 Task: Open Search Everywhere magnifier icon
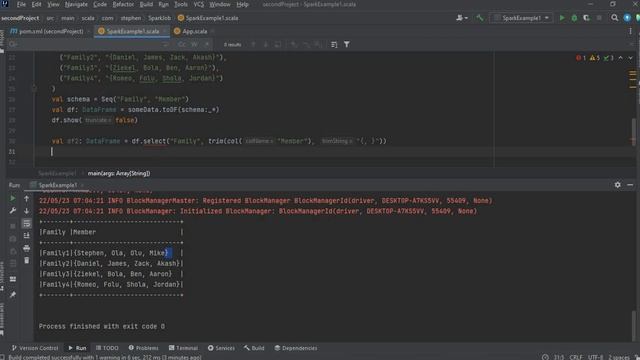pyautogui.click(x=614, y=18)
